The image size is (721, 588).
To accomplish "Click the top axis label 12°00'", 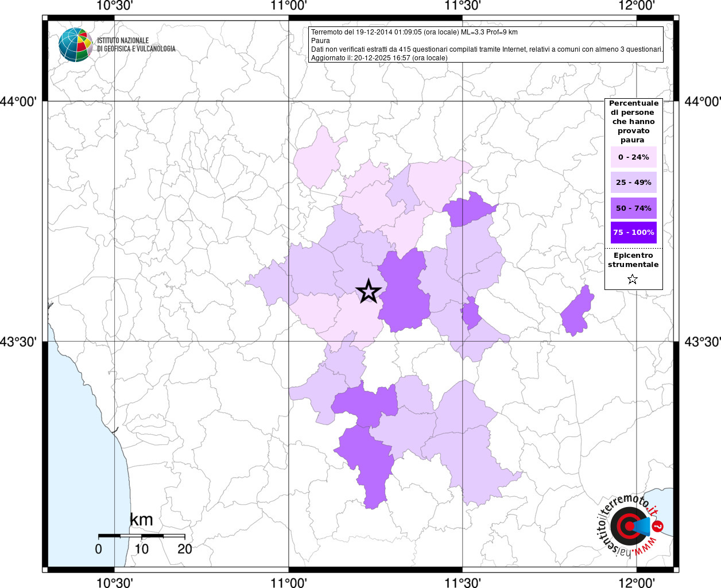I will point(636,6).
